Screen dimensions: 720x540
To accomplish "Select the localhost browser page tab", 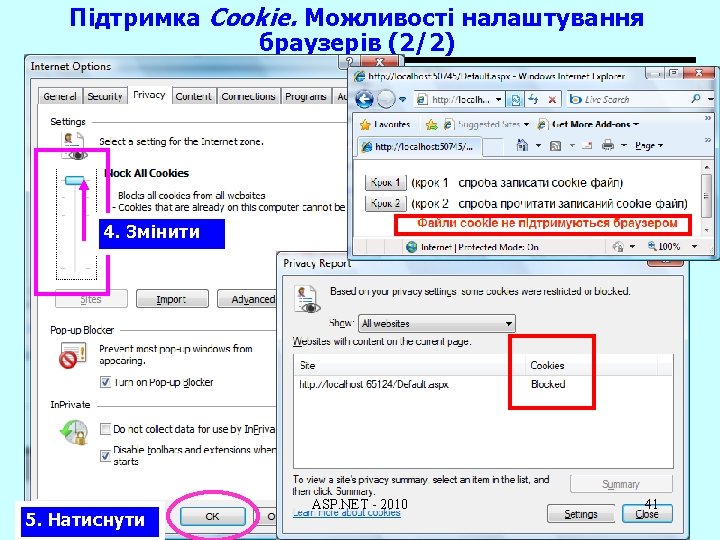I will coord(419,146).
